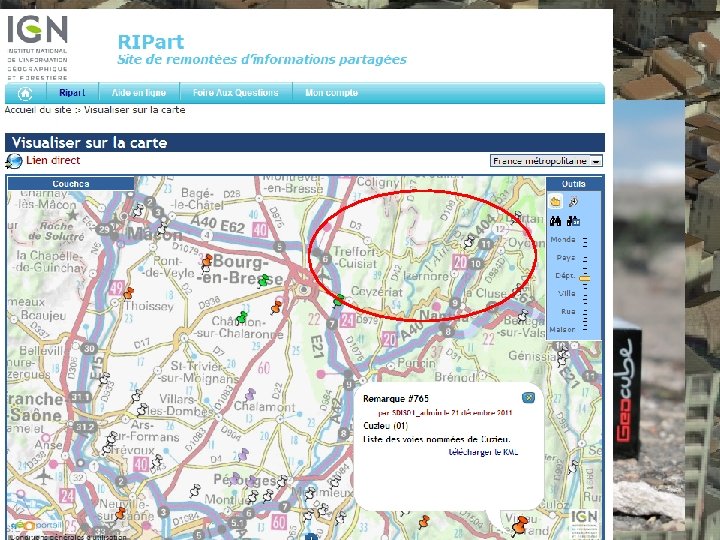
Task: Click the IGN logo in map corner
Action: [584, 522]
